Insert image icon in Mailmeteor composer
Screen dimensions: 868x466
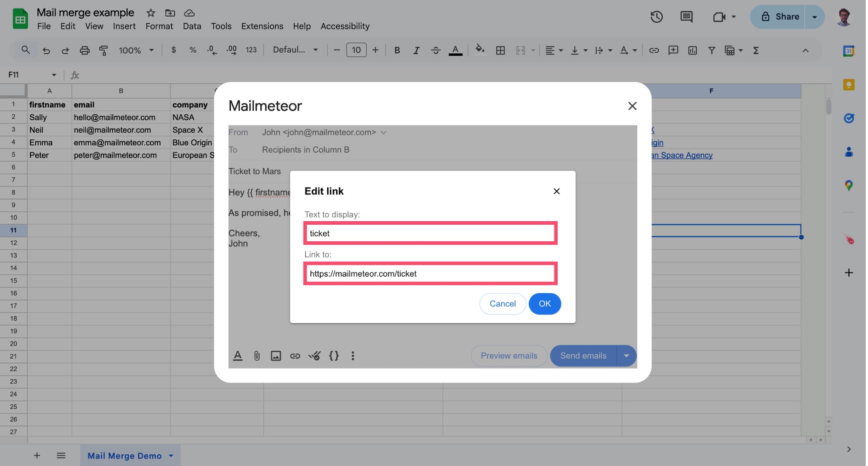coord(276,356)
